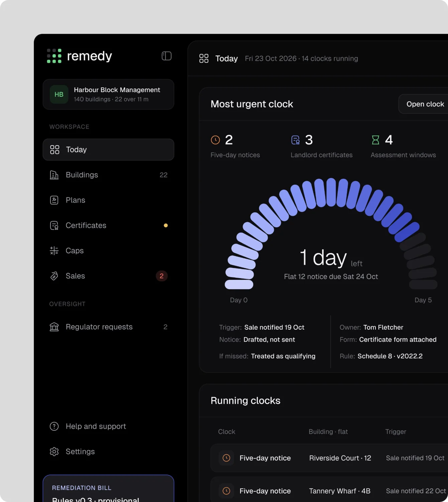Click the Certificates sidebar icon
Viewport: 448px width, 502px height.
coord(54,226)
